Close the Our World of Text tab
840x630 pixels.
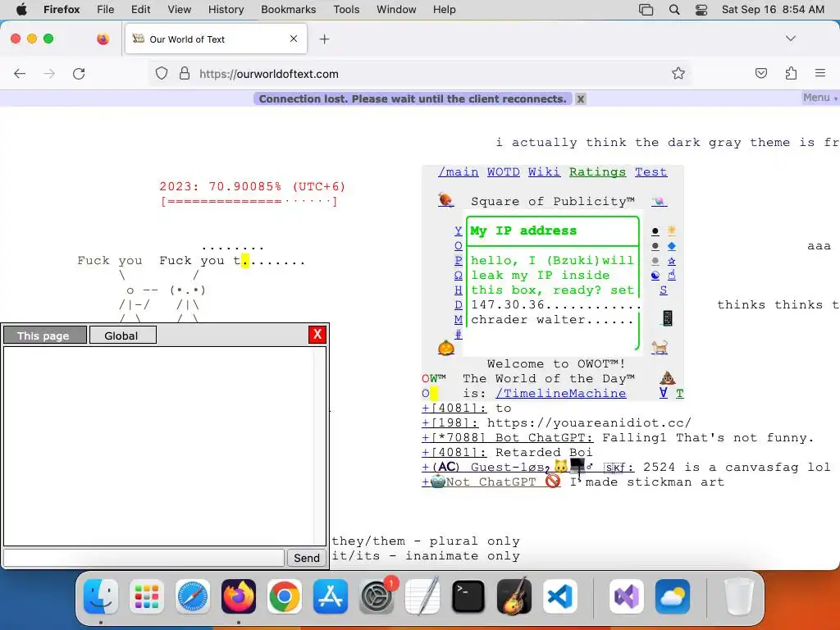click(x=294, y=39)
